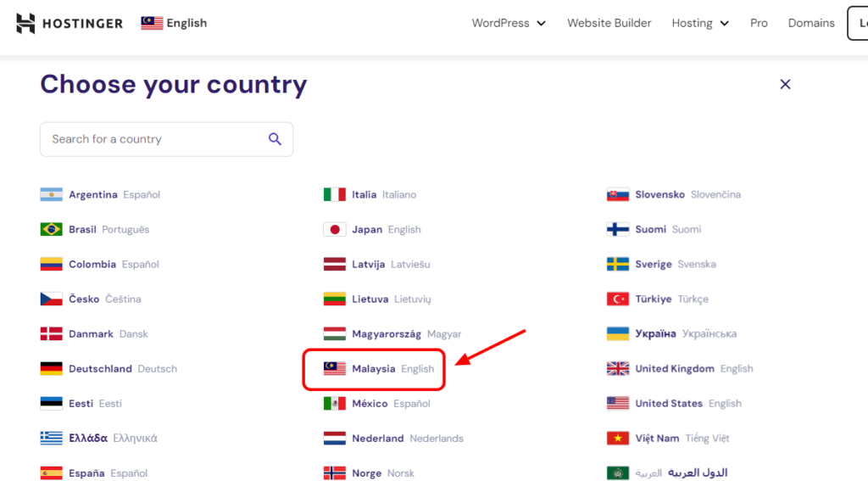Click the Argentina flag icon
Screen dimensions: 868x481
click(x=51, y=194)
